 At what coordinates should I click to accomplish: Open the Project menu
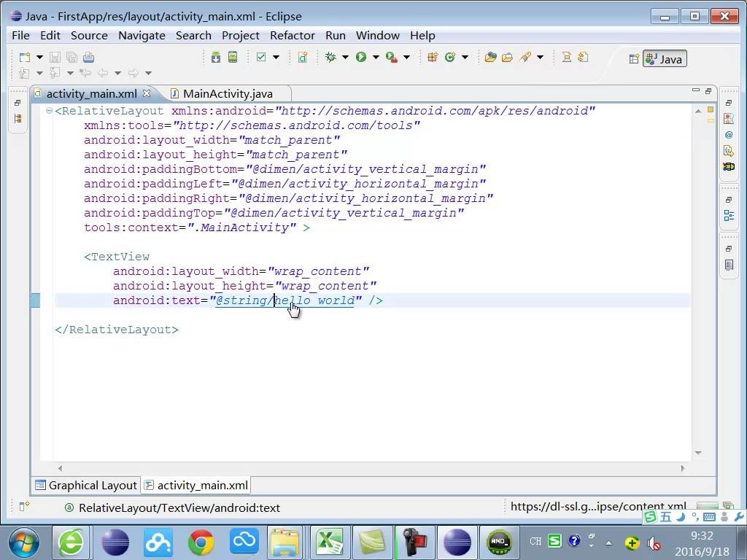click(241, 35)
